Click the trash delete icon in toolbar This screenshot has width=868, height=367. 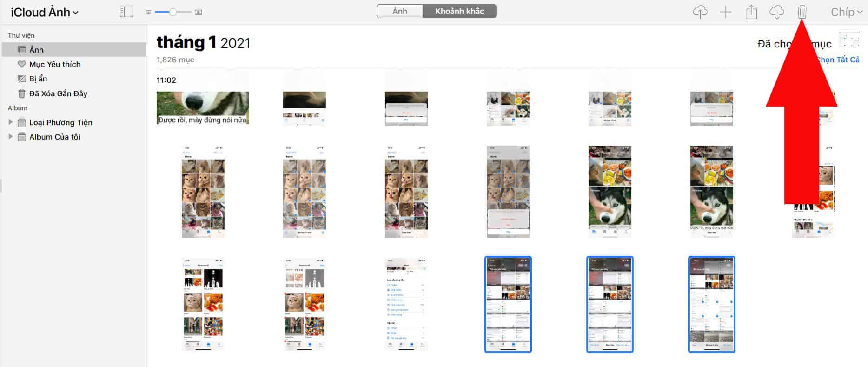coord(802,12)
